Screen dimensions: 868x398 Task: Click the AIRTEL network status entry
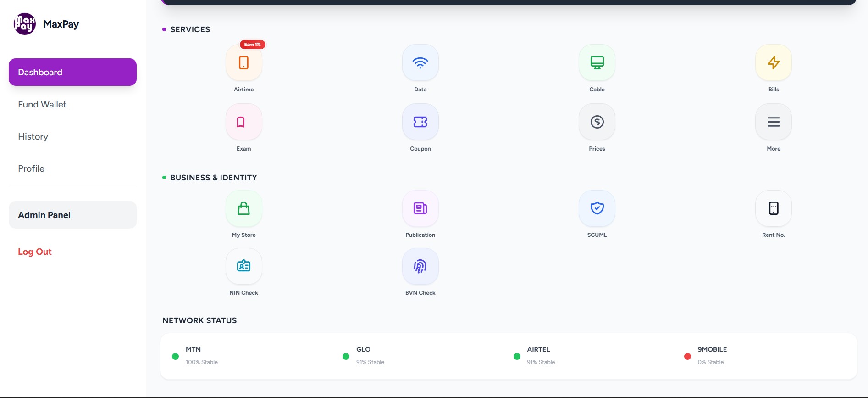[534, 356]
